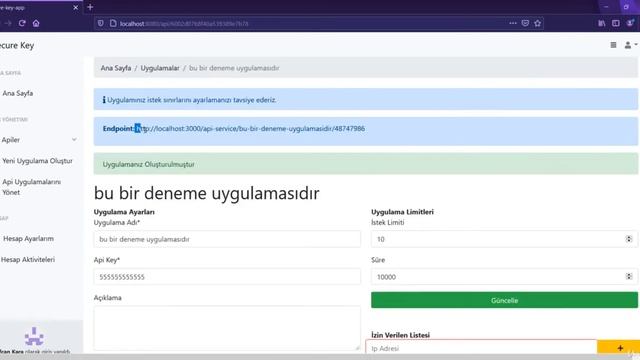640x360 pixels.
Task: Expand the Apiler sidebar menu
Action: [x=39, y=140]
